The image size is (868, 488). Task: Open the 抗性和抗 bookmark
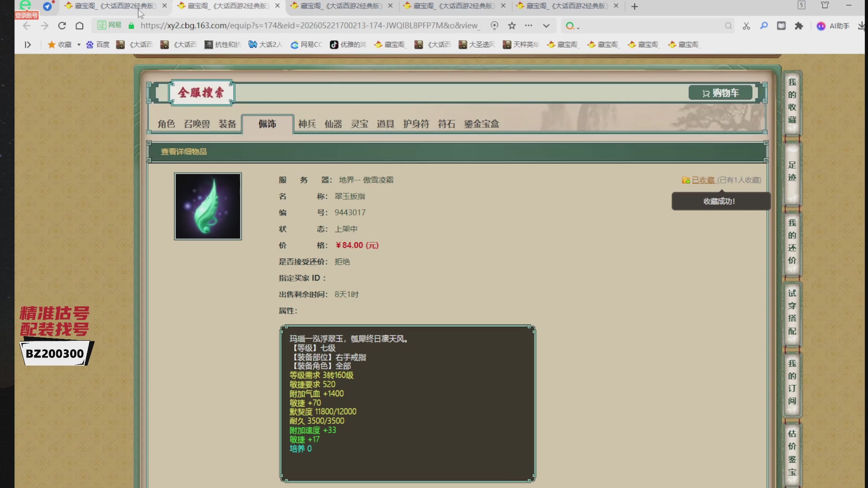(222, 45)
